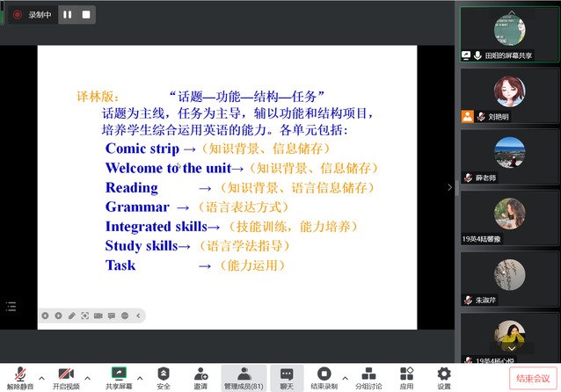Open Manage Members (管理成员) panel
Screen dimensions: 561x392
[x=244, y=377]
